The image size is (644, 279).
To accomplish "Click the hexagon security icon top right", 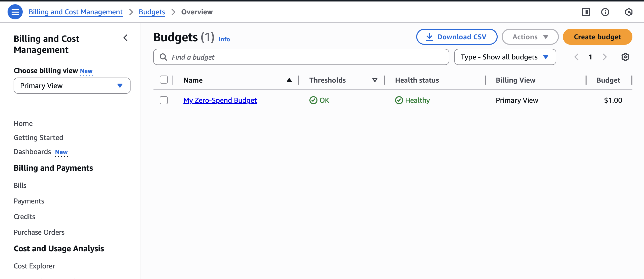I will [x=629, y=12].
